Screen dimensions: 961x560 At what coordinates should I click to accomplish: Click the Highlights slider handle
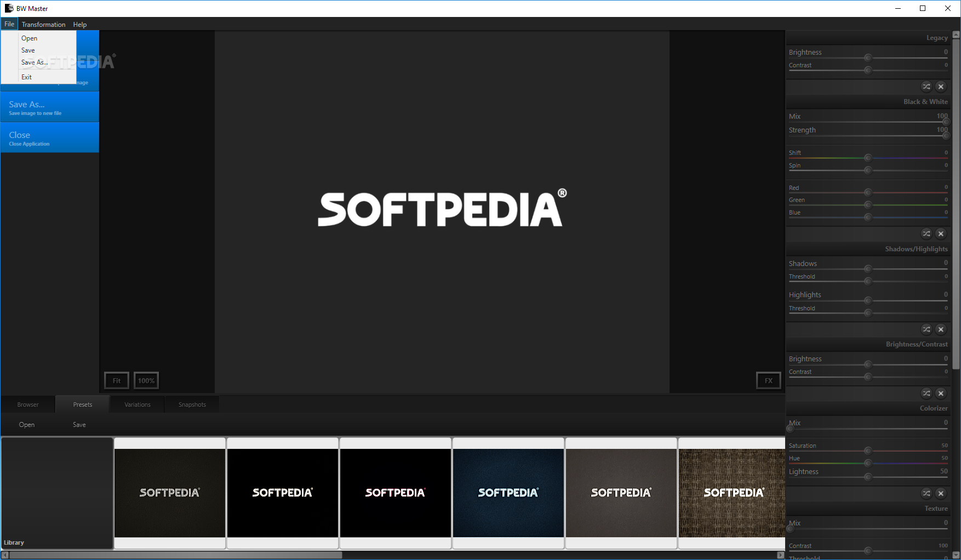click(868, 301)
